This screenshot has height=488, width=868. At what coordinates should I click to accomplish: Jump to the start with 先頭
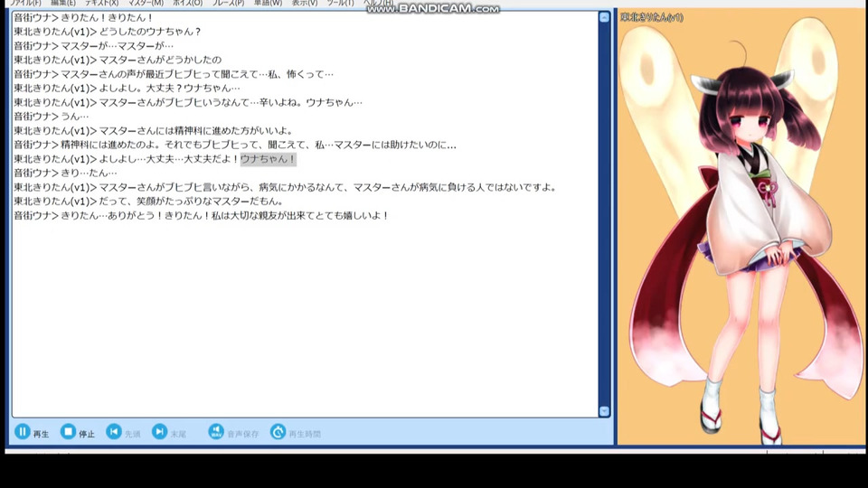pos(123,432)
